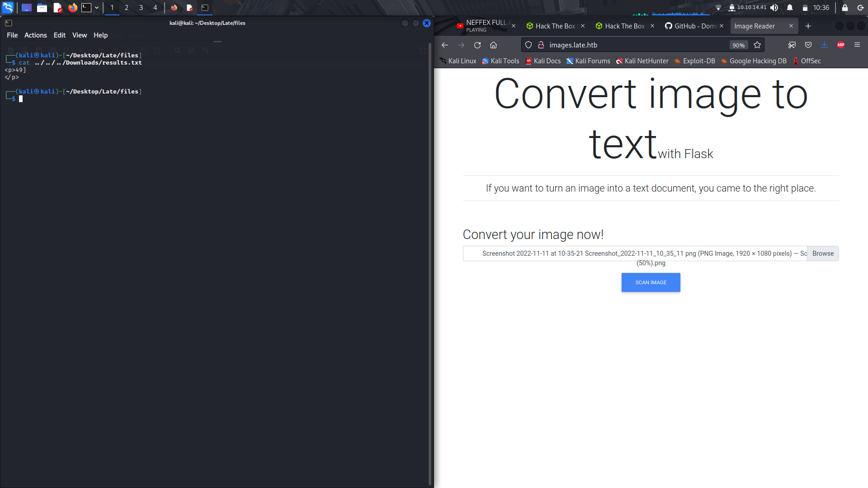
Task: Expand the terminal launcher dropdown arrow
Action: pos(96,7)
